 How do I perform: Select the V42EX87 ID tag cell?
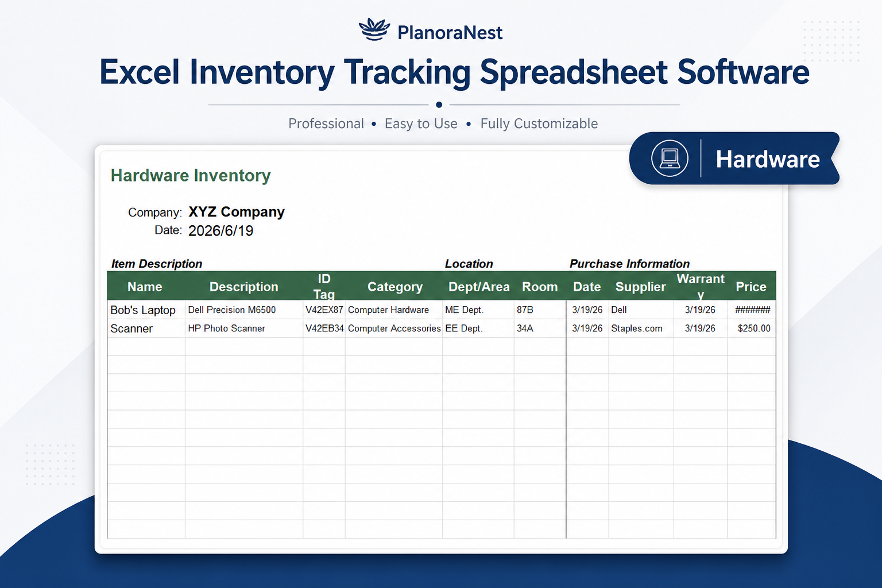coord(324,310)
